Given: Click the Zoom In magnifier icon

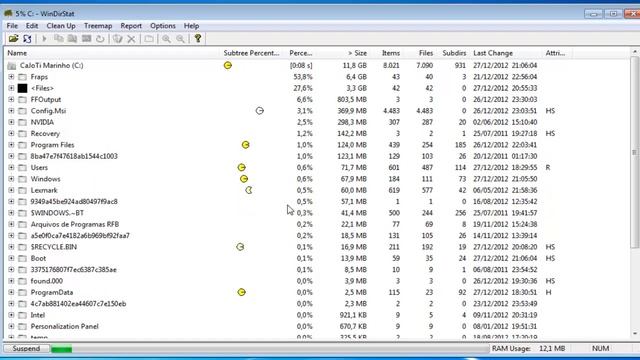Looking at the screenshot, I should pyautogui.click(x=167, y=39).
